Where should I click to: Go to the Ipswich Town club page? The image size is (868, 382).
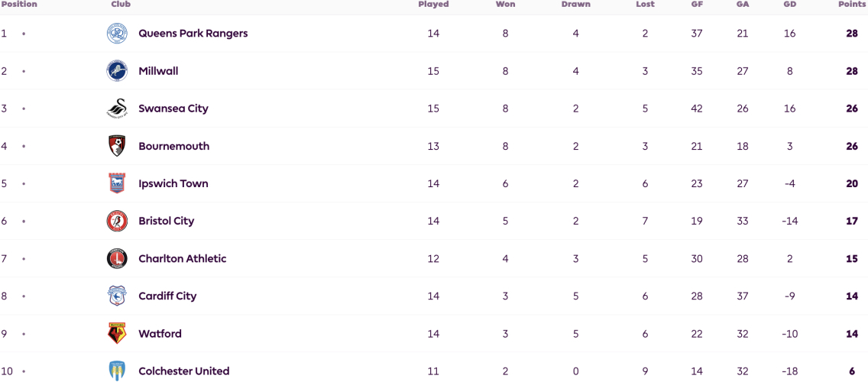(x=173, y=183)
